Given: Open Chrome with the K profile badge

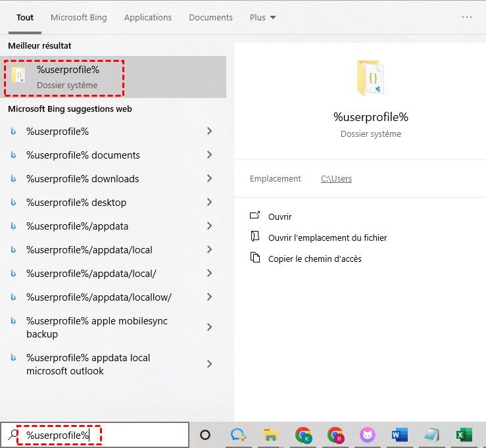Looking at the screenshot, I should 303,435.
